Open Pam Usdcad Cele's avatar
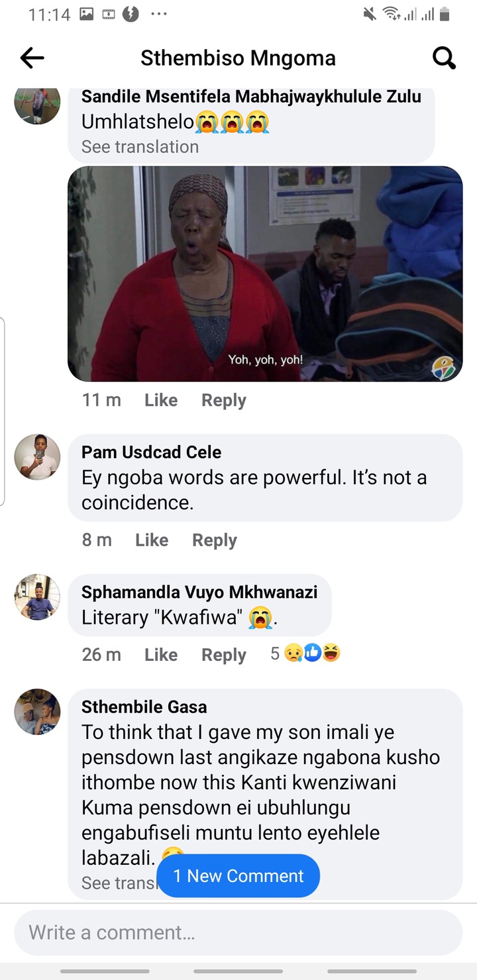 point(37,458)
